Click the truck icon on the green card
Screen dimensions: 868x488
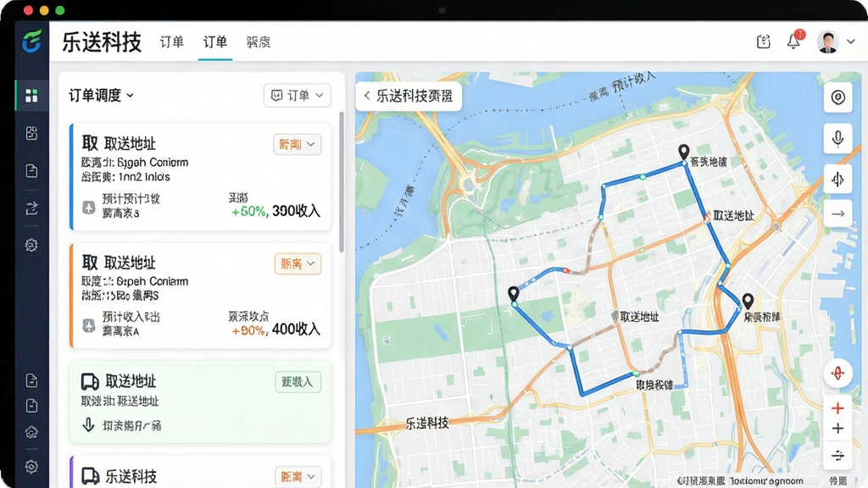coord(90,381)
